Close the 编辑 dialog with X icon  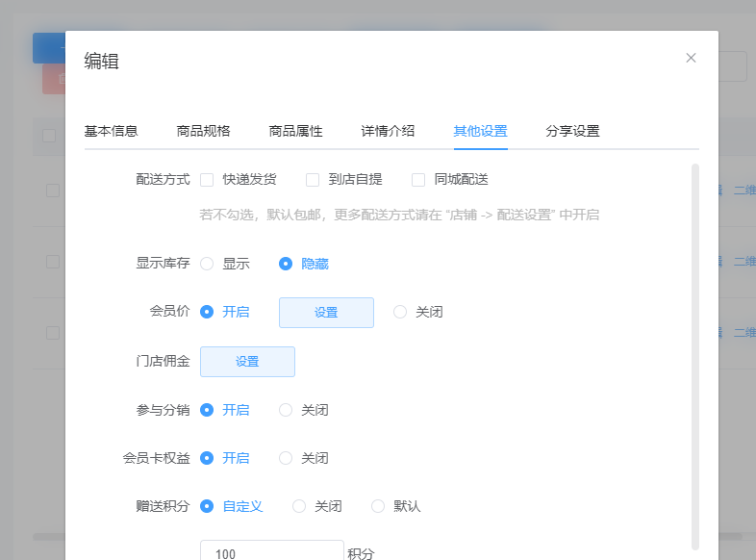pyautogui.click(x=691, y=58)
